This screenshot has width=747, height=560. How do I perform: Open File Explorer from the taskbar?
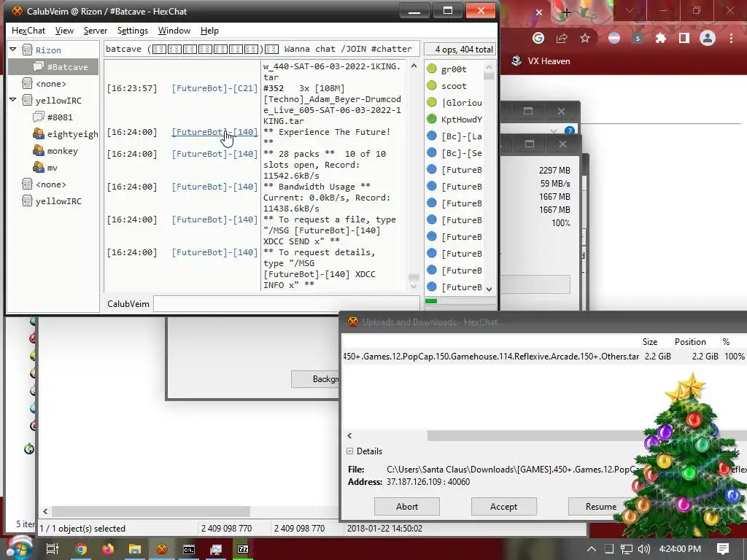pyautogui.click(x=135, y=549)
